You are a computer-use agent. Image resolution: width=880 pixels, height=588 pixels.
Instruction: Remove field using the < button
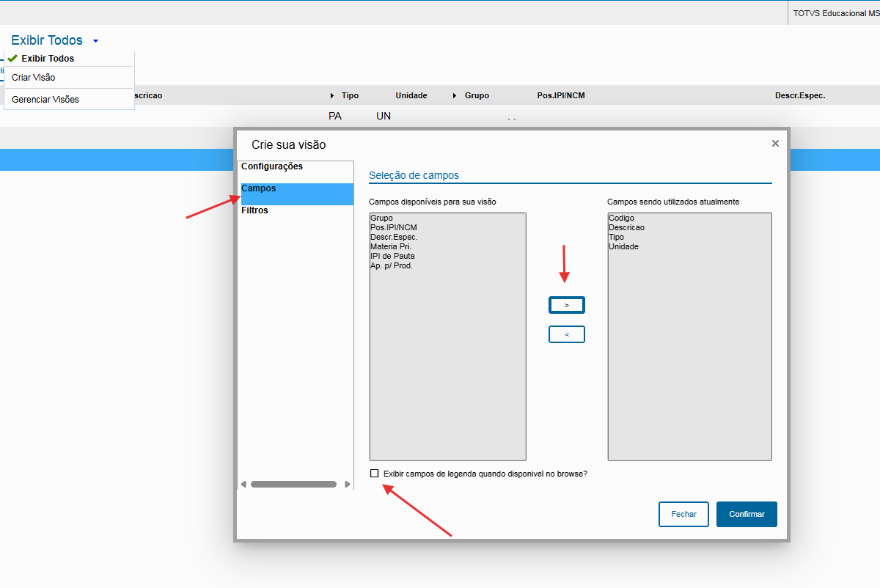point(567,334)
